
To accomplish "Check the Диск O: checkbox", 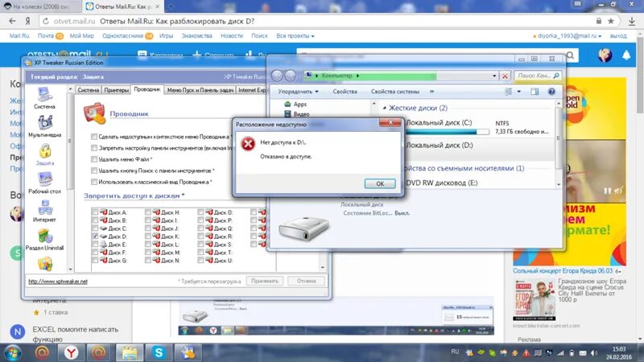I will pos(200,212).
